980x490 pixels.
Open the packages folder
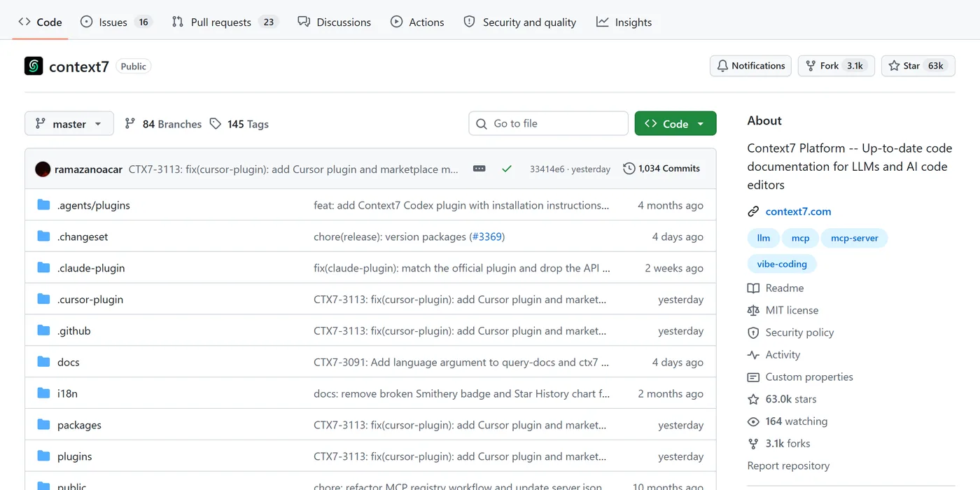pyautogui.click(x=79, y=425)
